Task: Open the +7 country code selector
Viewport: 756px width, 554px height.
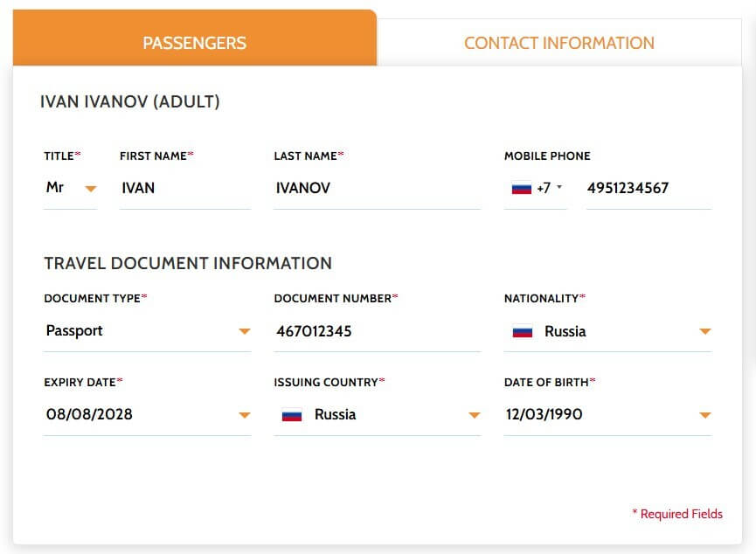Action: [x=536, y=188]
